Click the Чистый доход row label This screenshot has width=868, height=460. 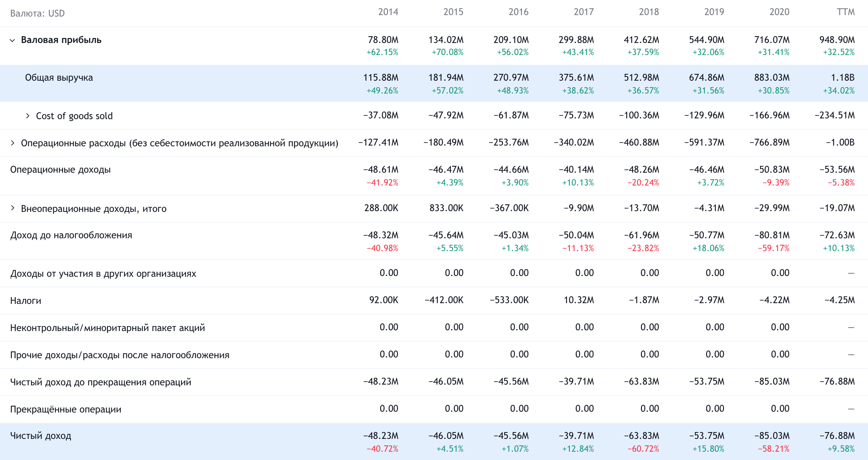pyautogui.click(x=41, y=436)
